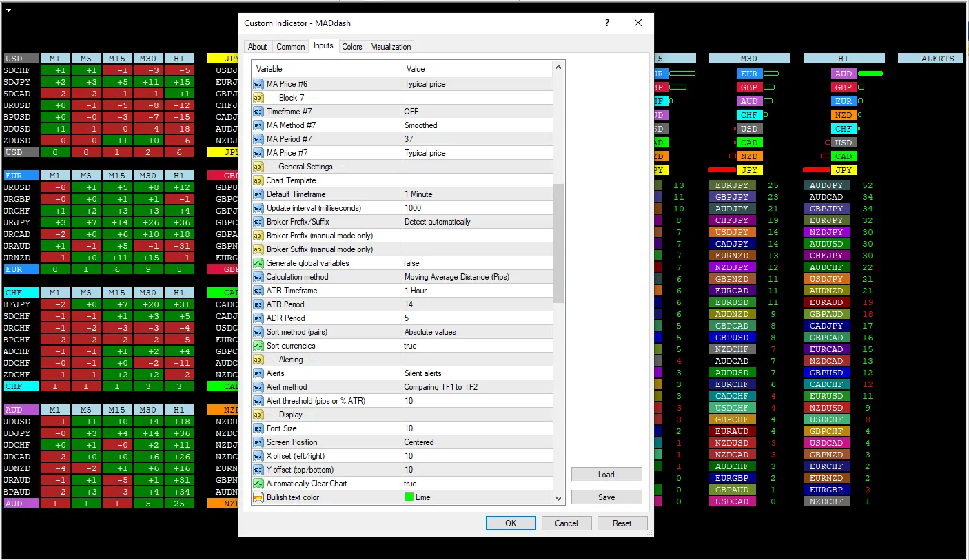Click the color icon beside Bullish text color

coord(258,497)
